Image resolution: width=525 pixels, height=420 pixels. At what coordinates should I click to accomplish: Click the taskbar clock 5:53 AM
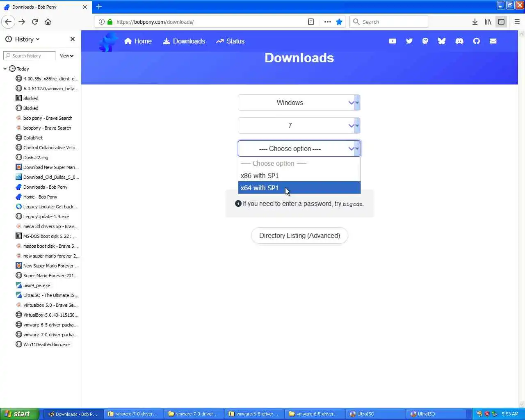tap(510, 414)
